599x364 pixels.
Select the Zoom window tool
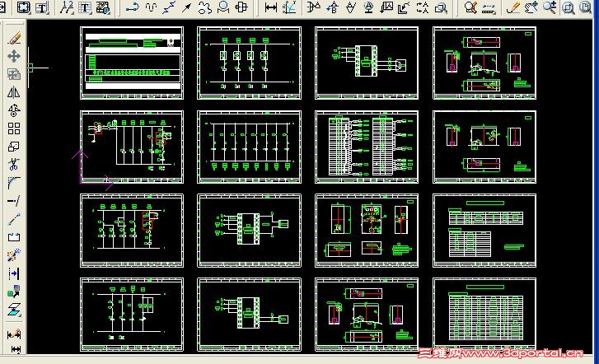[568, 7]
